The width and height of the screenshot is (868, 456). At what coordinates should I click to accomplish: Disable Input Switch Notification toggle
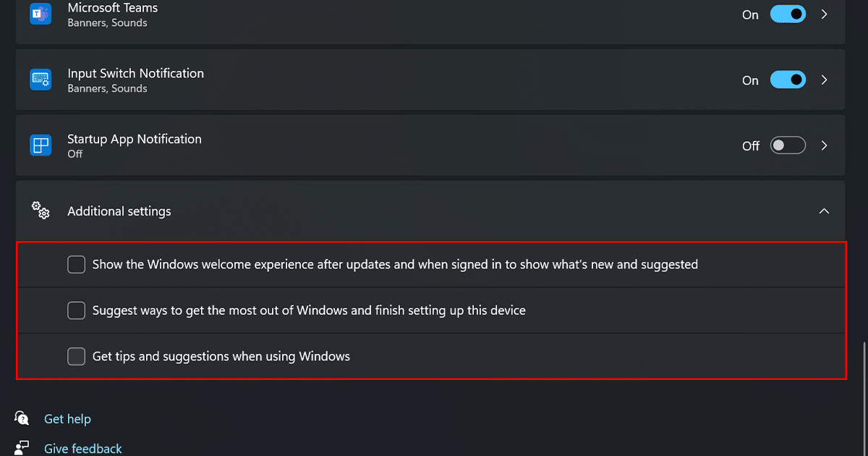788,80
